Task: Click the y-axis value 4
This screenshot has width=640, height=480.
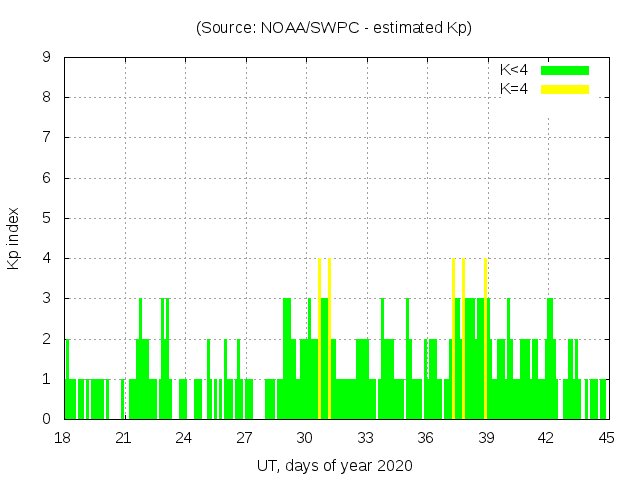Action: click(47, 258)
